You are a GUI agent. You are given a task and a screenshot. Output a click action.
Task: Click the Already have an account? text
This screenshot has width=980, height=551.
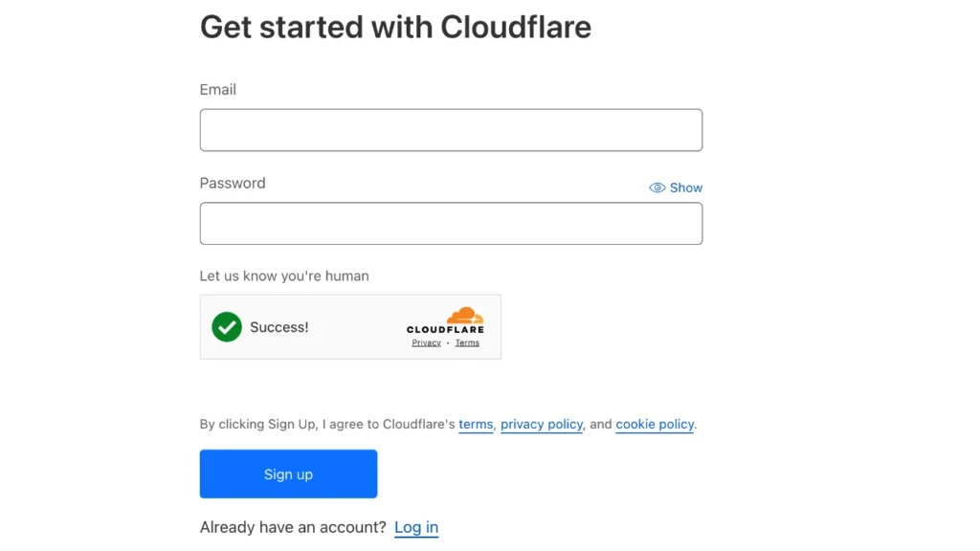293,527
